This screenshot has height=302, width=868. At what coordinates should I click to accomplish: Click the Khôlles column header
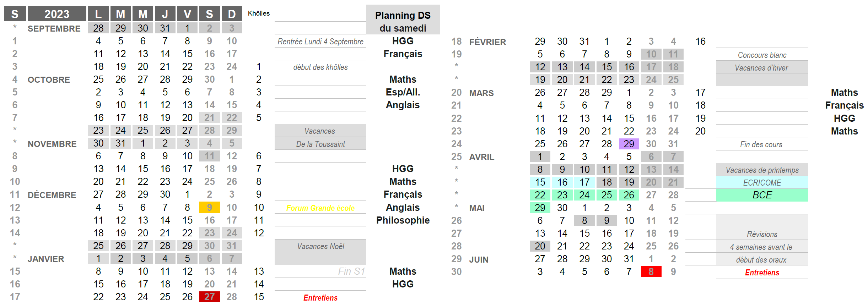(259, 13)
